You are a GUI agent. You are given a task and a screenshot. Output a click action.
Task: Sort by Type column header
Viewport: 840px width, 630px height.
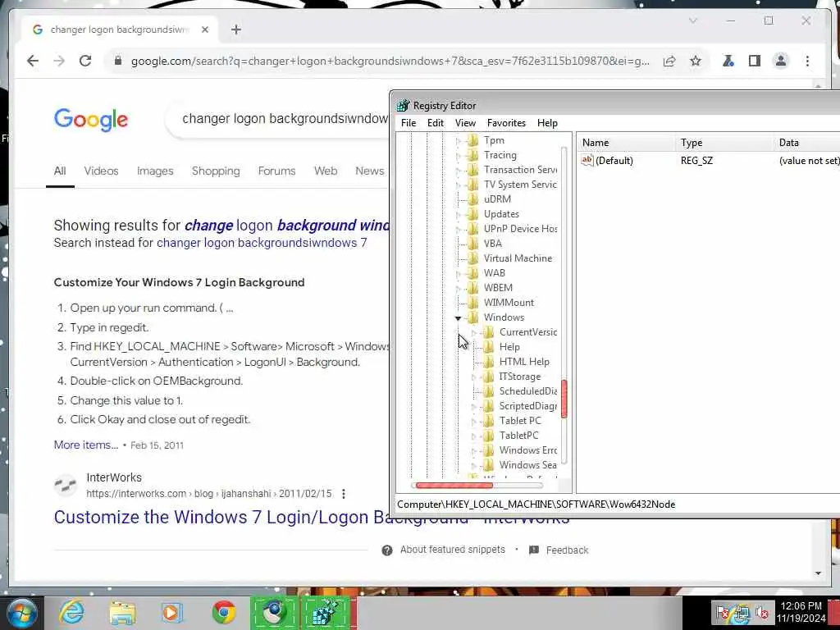(x=725, y=143)
